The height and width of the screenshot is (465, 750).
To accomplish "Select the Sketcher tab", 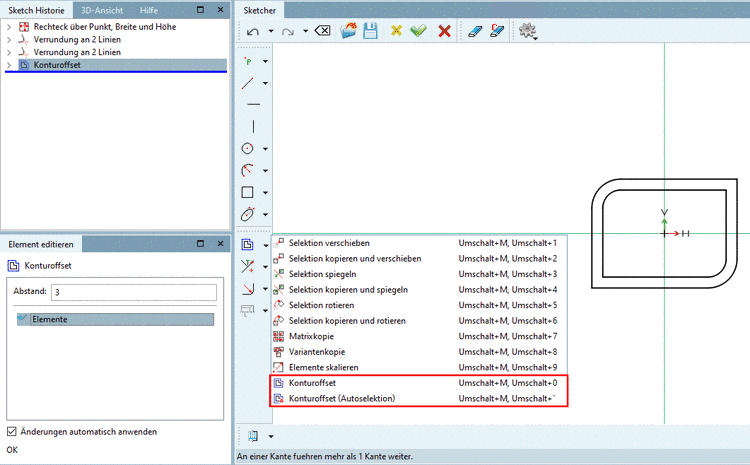I will pyautogui.click(x=259, y=10).
